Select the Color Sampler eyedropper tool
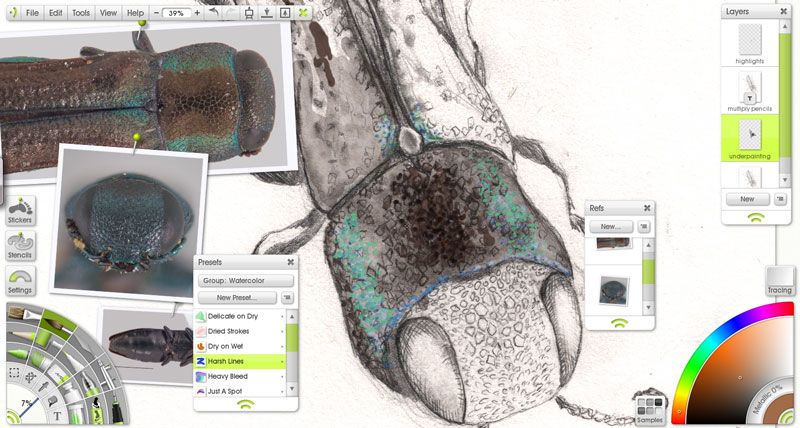The height and width of the screenshot is (428, 800). (44, 387)
